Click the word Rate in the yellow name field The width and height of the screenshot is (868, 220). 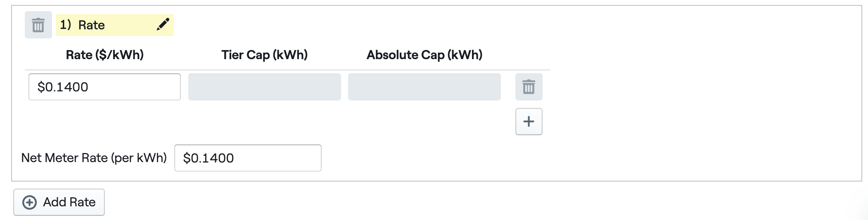(91, 25)
